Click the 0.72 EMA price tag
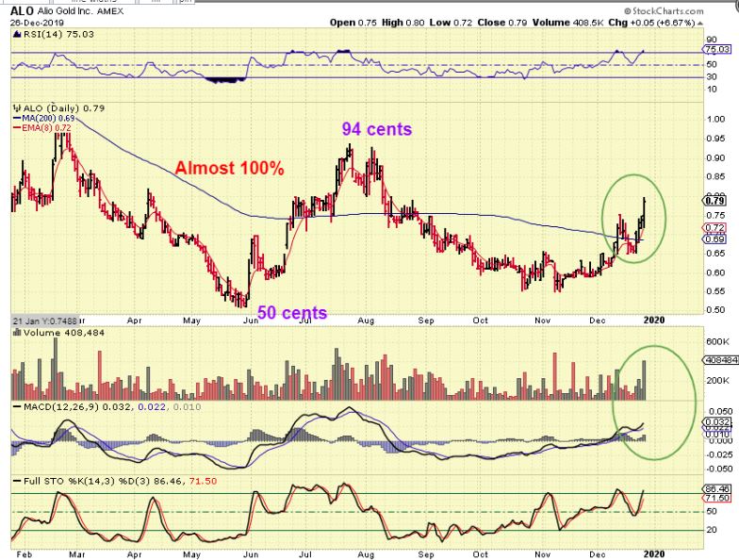The height and width of the screenshot is (560, 739). [x=715, y=228]
